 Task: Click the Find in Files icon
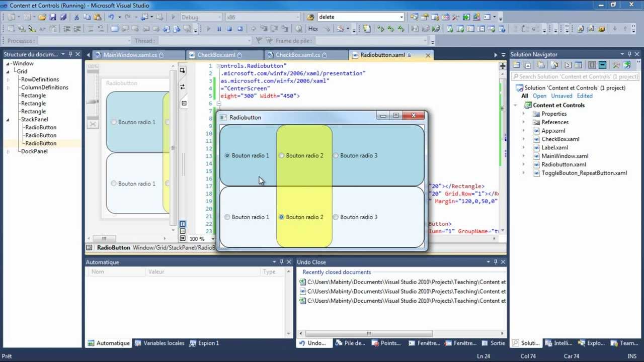(311, 17)
